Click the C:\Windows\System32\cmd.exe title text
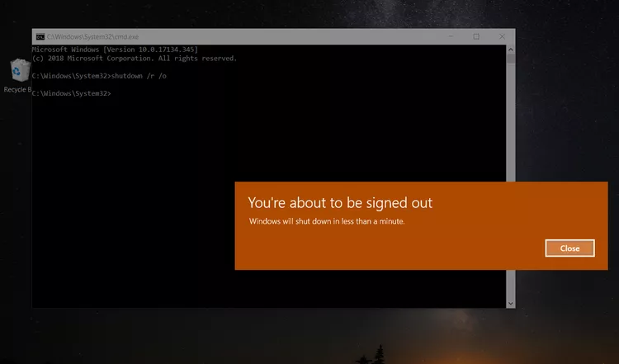Viewport: 619px width, 364px height. (92, 36)
